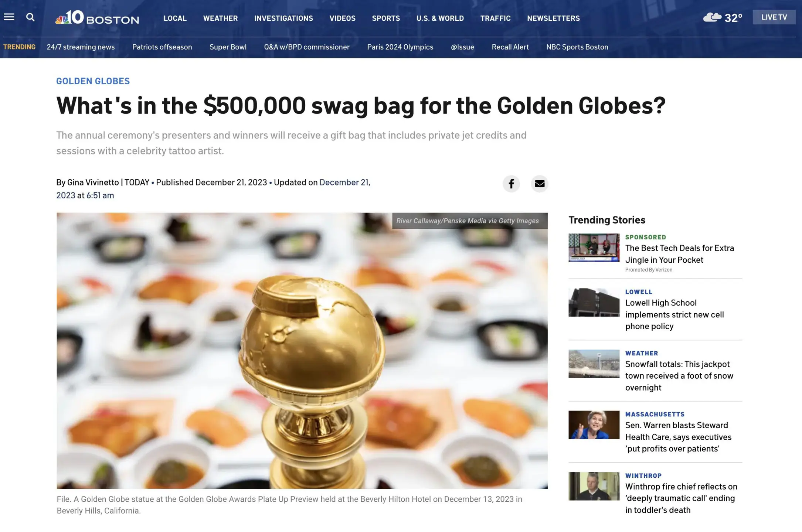Open the hamburger menu icon

[9, 17]
